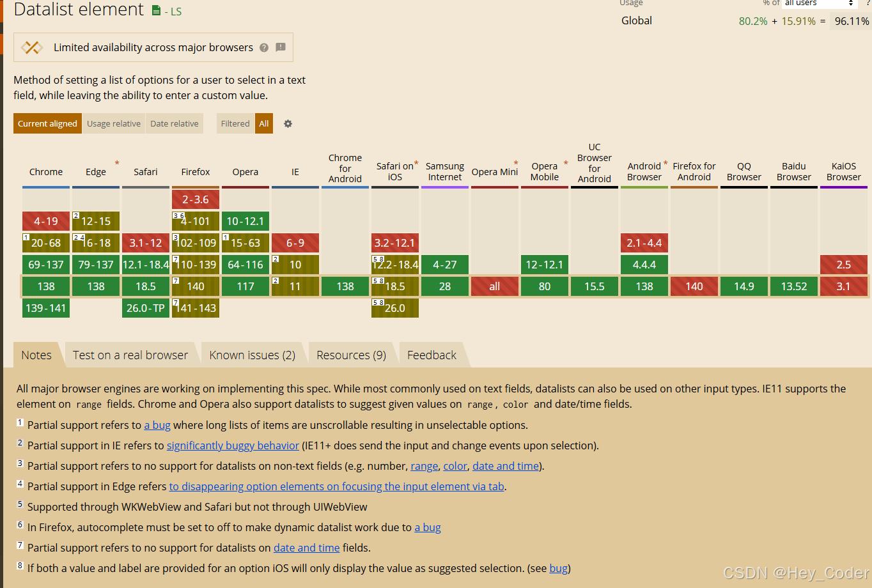Click the Firefox column header
This screenshot has width=872, height=588.
(196, 172)
